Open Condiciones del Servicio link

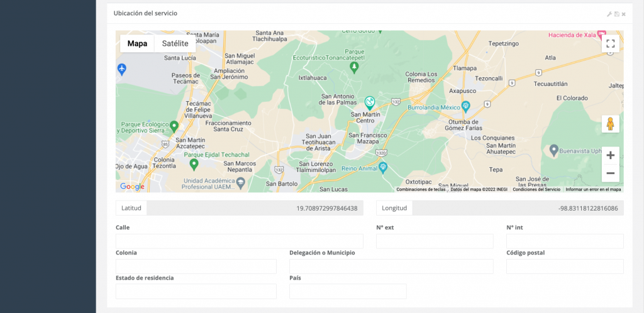tap(536, 190)
